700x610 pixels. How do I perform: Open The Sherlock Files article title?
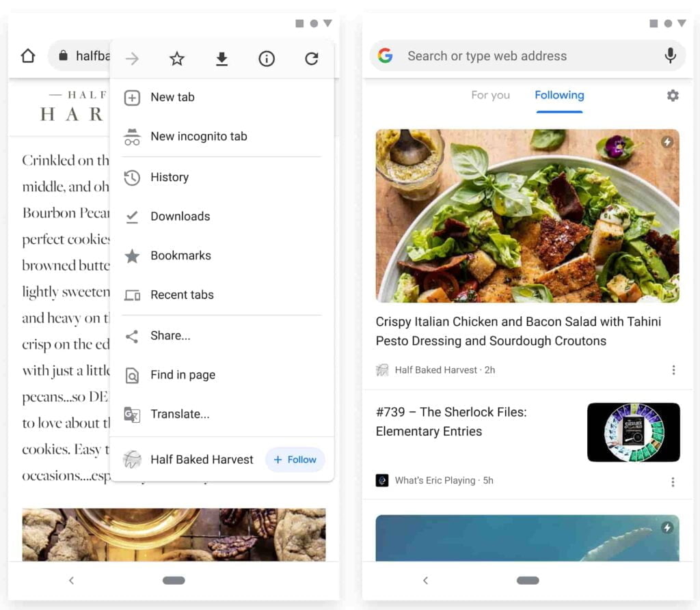451,421
